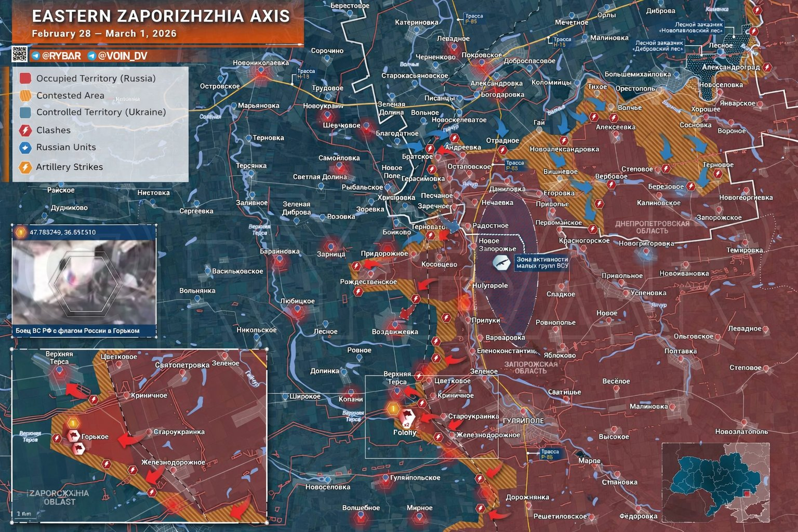This screenshot has height=532, width=798.
Task: Click the 'Трасса Р-85' road sign near Катериновка
Action: pyautogui.click(x=474, y=19)
